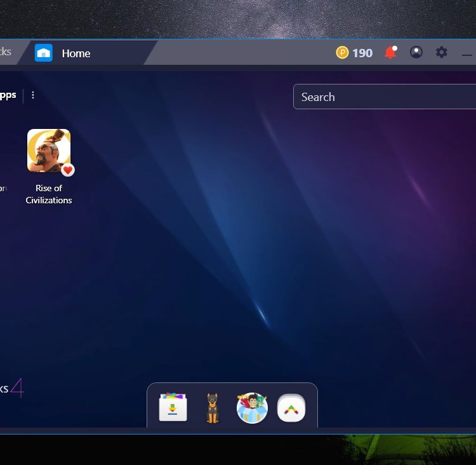Open the settings gear in title bar
Image resolution: width=476 pixels, height=465 pixels.
pyautogui.click(x=442, y=53)
